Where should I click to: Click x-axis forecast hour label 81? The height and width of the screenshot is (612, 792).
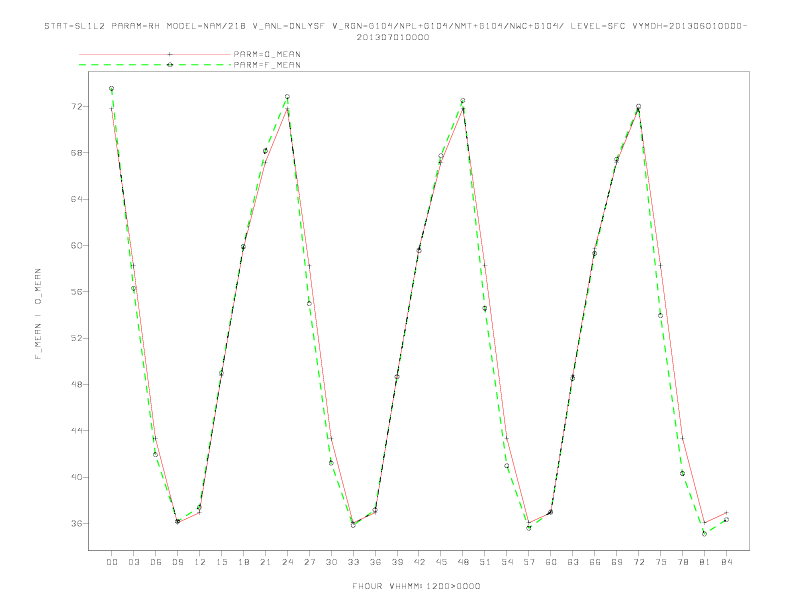[x=705, y=562]
